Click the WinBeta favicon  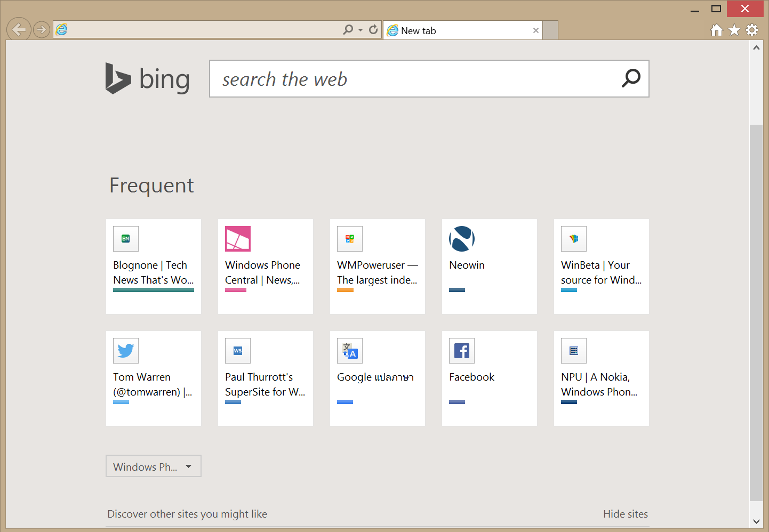pos(574,239)
